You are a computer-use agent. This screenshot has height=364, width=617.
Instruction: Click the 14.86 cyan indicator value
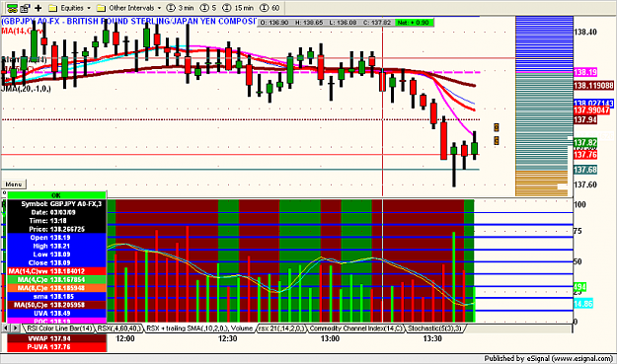(x=583, y=304)
